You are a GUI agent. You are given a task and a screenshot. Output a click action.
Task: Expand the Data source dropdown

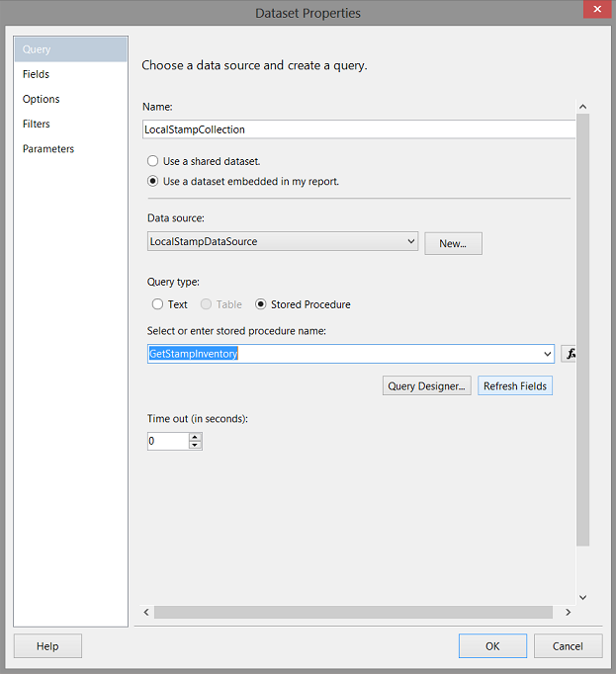pyautogui.click(x=411, y=241)
